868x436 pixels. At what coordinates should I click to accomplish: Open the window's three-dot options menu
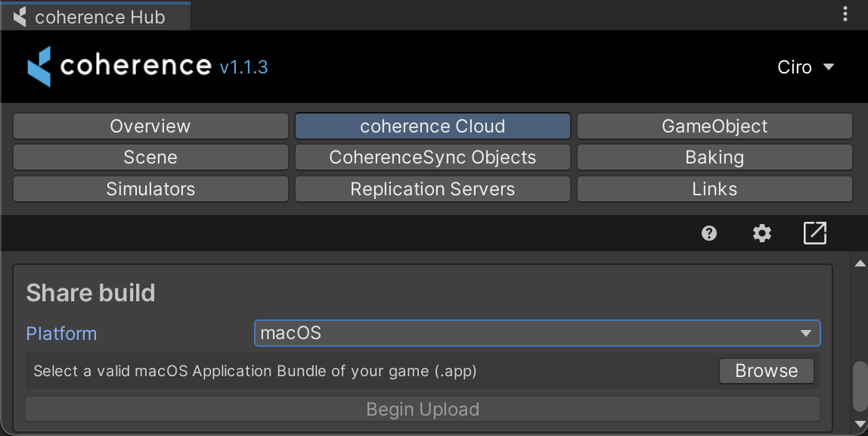(x=845, y=14)
